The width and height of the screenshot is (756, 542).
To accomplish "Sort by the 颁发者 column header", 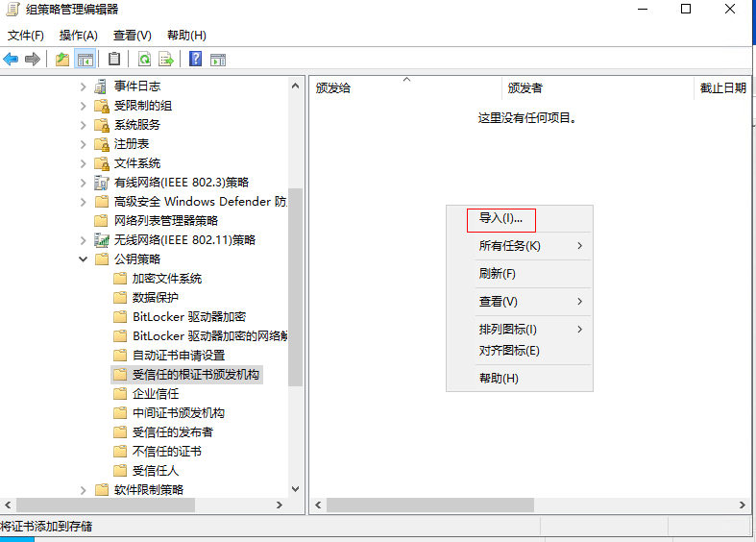I will pos(597,88).
